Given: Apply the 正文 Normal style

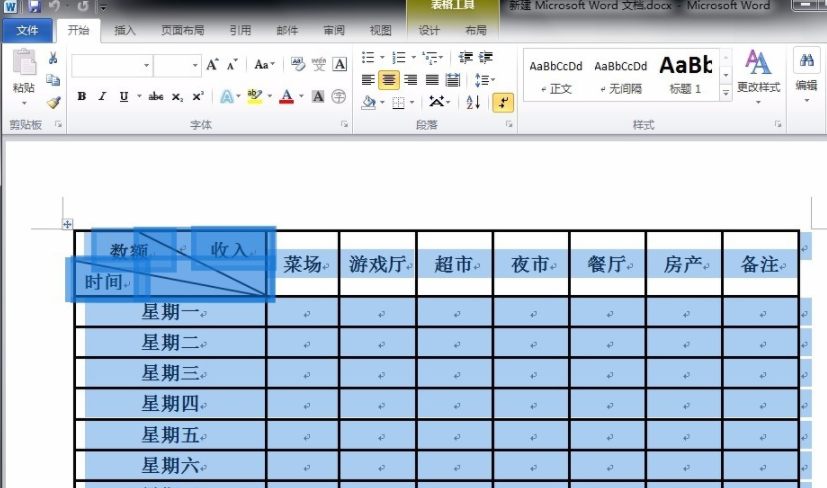Looking at the screenshot, I should [x=556, y=76].
